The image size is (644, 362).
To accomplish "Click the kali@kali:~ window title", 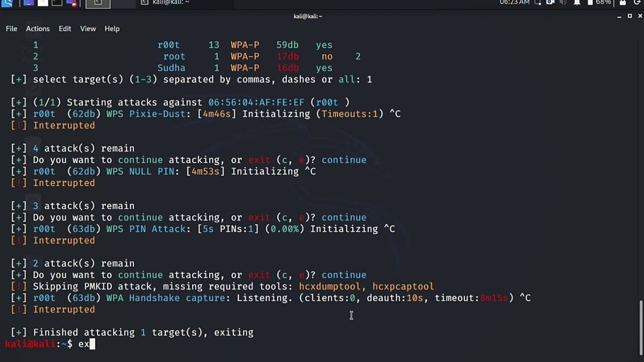I will pos(308,16).
